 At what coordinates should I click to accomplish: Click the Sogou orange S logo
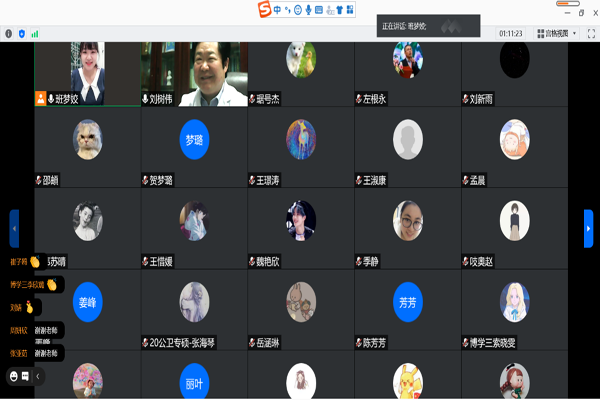coord(264,9)
